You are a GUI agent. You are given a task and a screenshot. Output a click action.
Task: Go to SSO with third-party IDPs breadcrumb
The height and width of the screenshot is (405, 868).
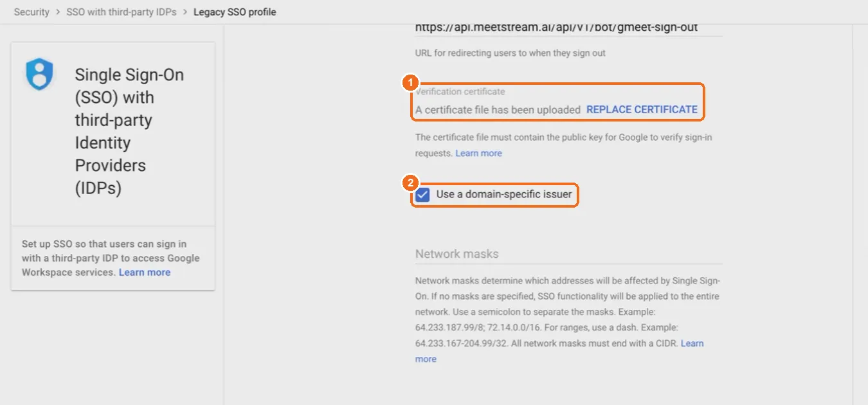pos(122,12)
